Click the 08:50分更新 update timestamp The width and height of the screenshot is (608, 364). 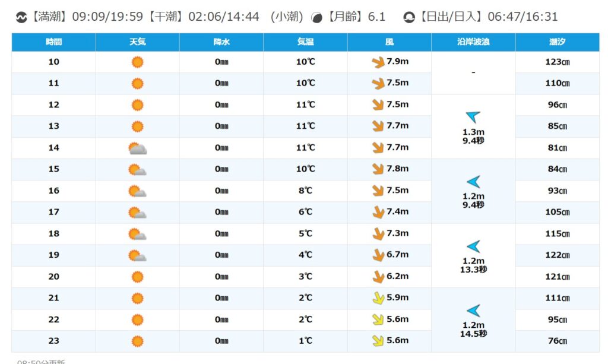(41, 361)
